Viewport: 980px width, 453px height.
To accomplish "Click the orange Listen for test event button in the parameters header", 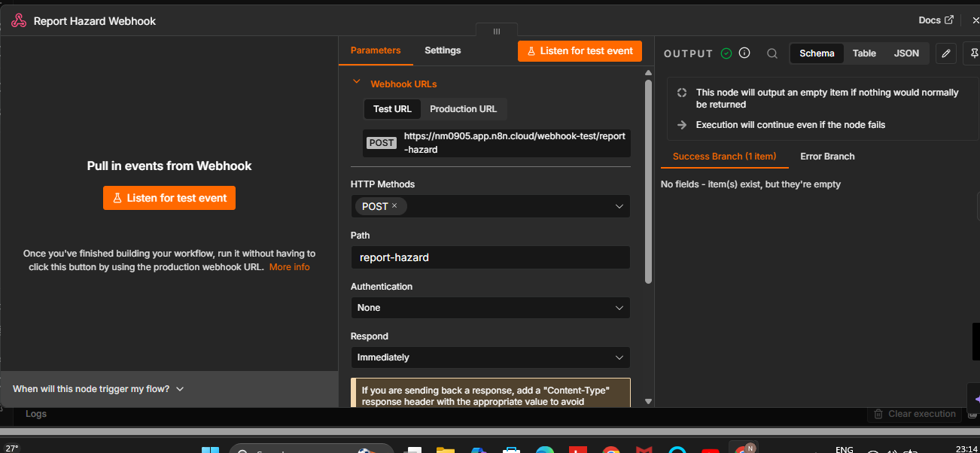I will [x=580, y=50].
